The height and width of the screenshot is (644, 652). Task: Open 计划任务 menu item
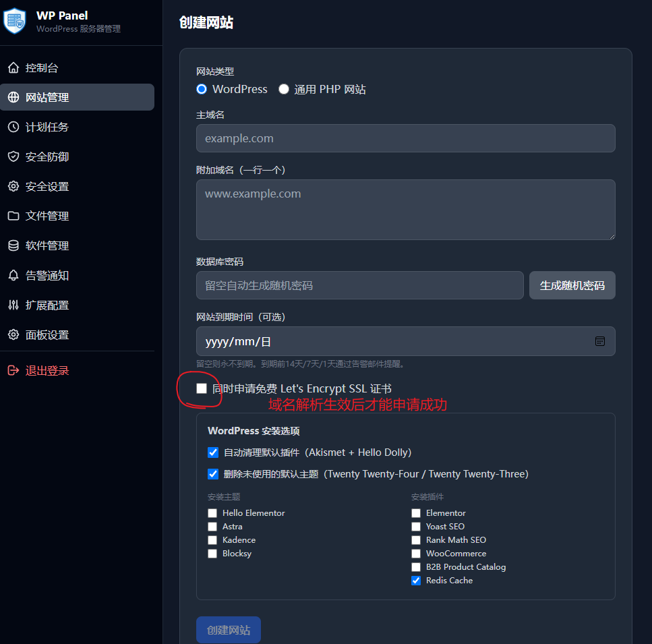click(x=77, y=127)
